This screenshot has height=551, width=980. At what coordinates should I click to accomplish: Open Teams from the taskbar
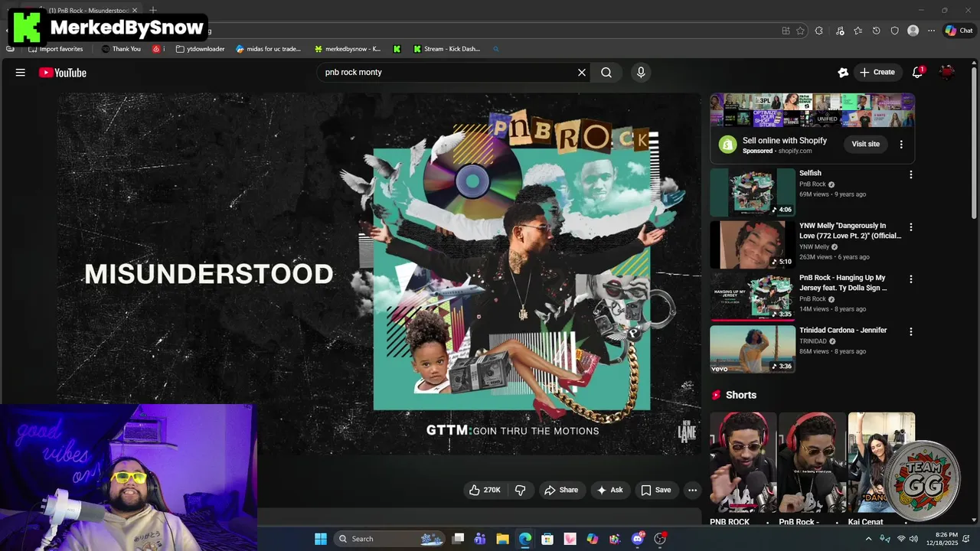click(x=480, y=539)
